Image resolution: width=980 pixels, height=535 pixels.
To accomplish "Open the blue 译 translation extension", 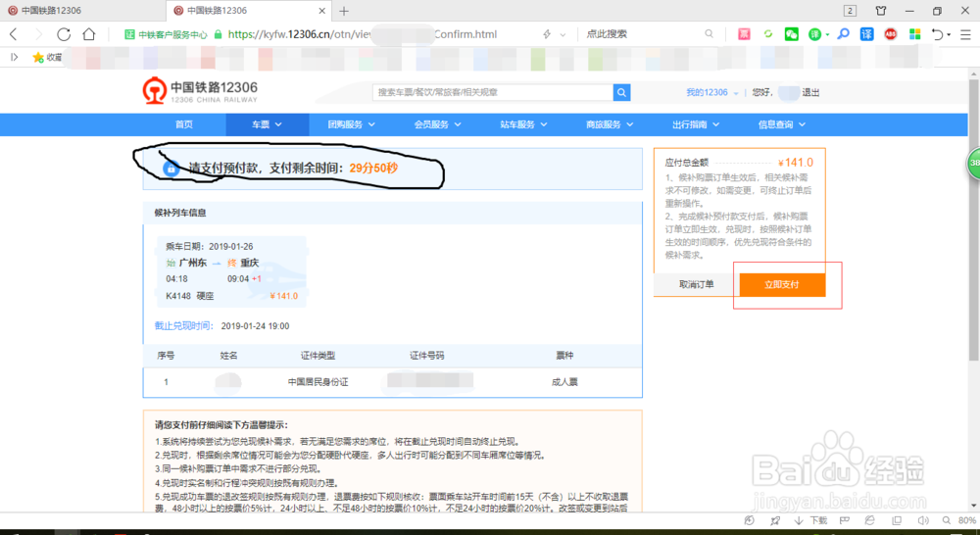I will coord(867,34).
